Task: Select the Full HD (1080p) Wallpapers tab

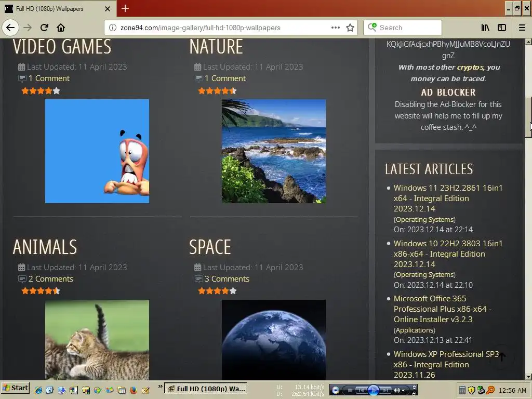Action: point(58,8)
